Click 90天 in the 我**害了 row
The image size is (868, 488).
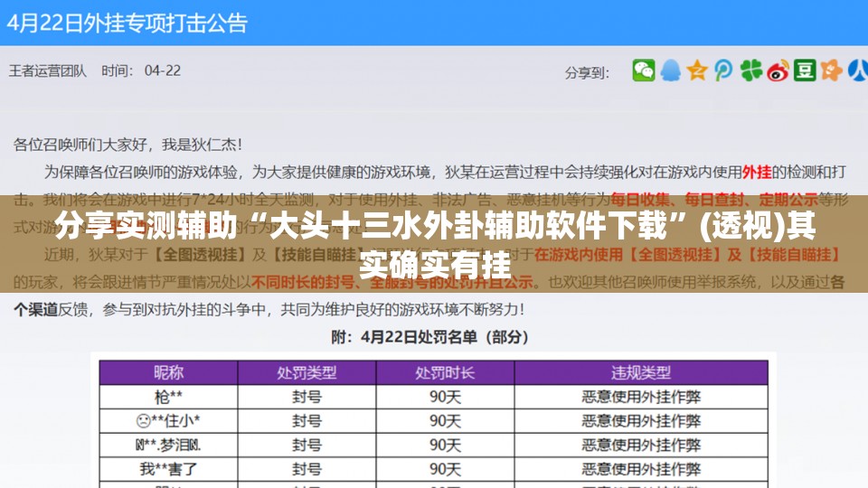445,469
